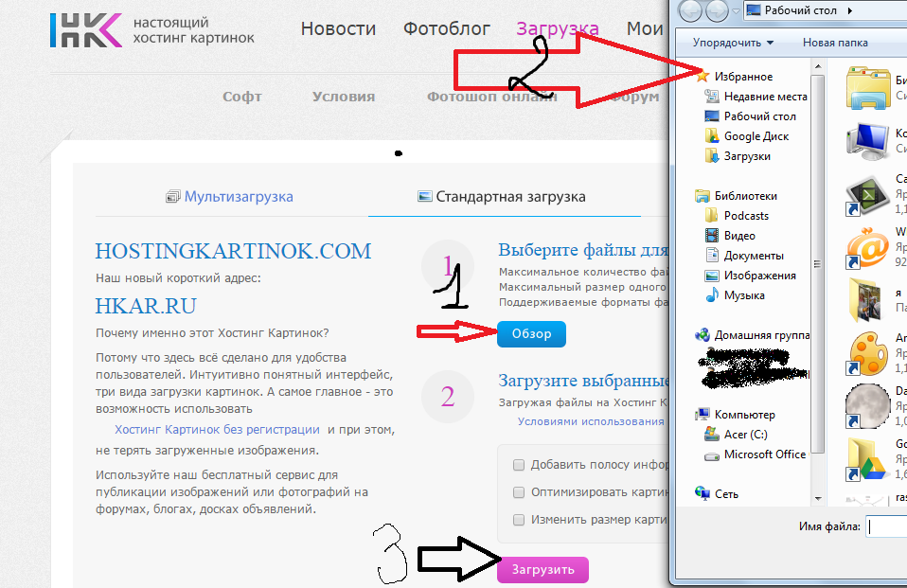Focus the Имя файла input field
The height and width of the screenshot is (588, 907).
(x=886, y=526)
